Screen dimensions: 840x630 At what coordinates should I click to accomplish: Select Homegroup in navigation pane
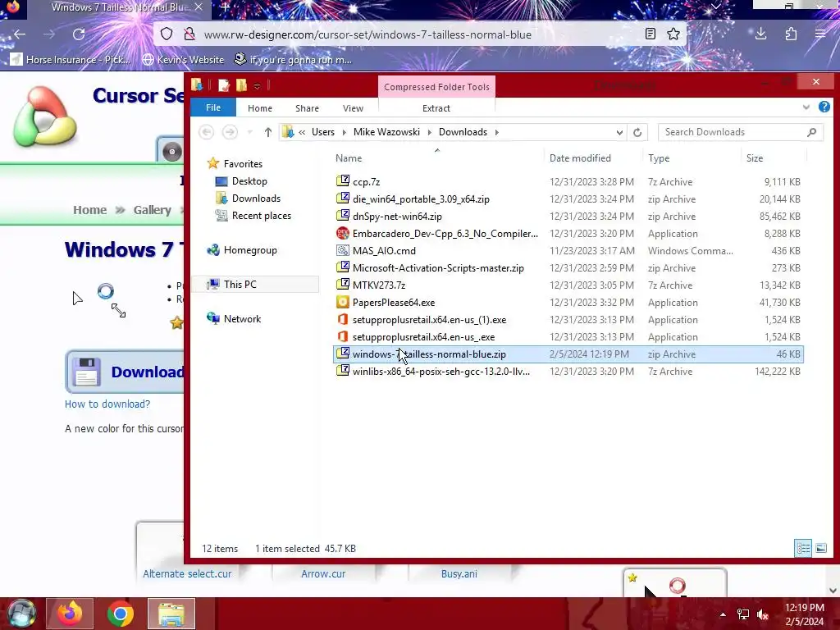coord(250,250)
